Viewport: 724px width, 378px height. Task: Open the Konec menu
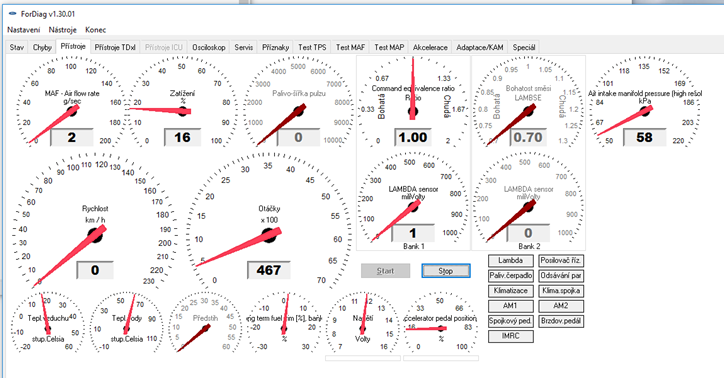pos(96,30)
